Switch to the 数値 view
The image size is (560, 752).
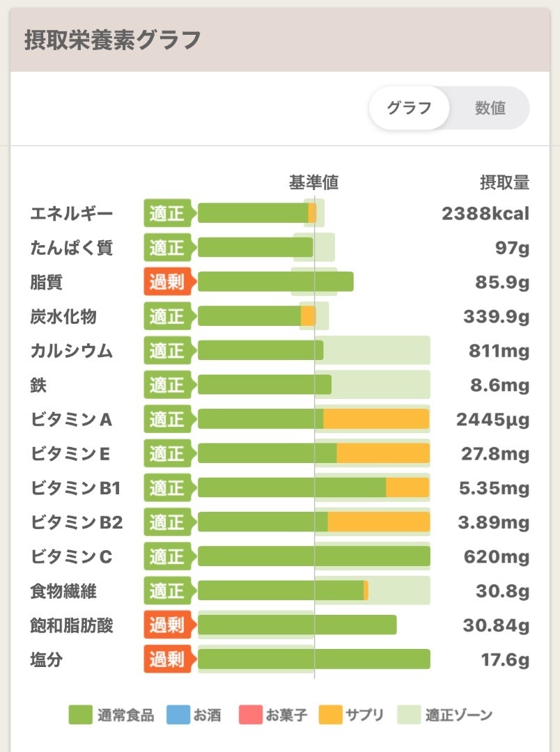pos(490,109)
